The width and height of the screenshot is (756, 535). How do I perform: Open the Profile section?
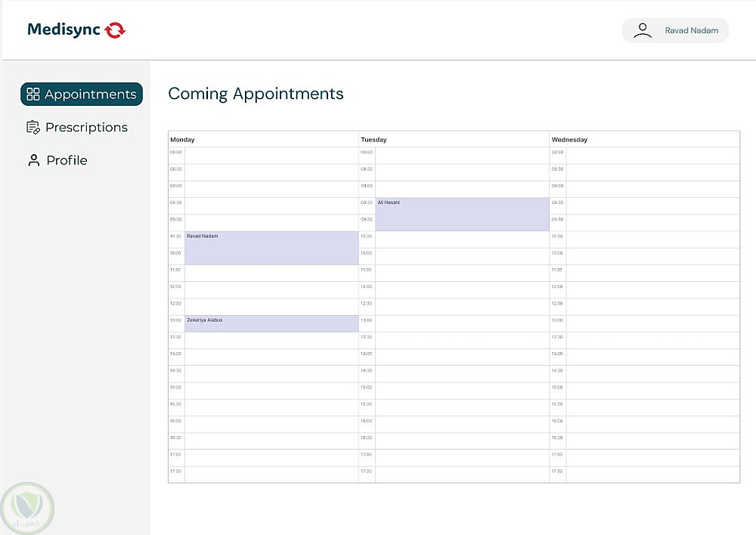click(67, 160)
